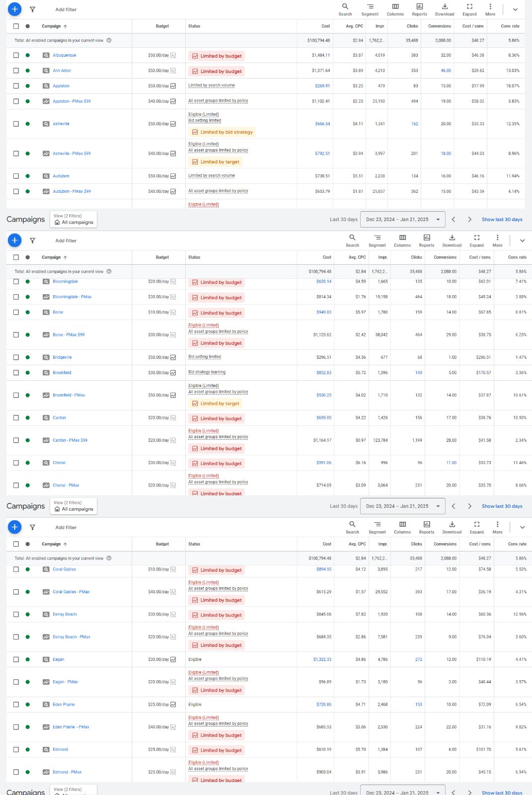
Task: Tick the checkbox for the Ann Arbor campaign
Action: coord(16,71)
